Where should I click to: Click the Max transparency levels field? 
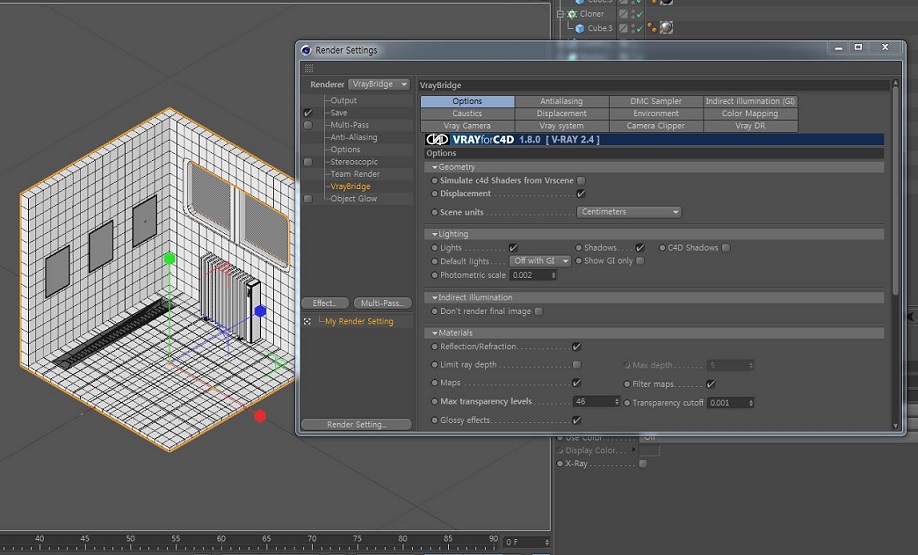[596, 402]
